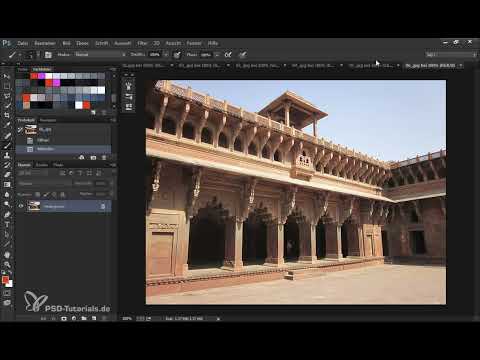
Task: Open the layer opacity dropdown arrow
Action: 111,184
